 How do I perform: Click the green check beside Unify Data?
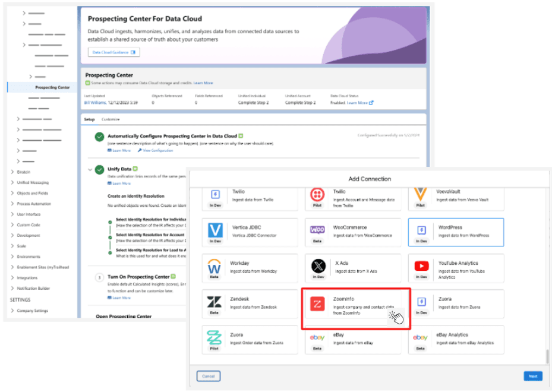click(x=99, y=170)
